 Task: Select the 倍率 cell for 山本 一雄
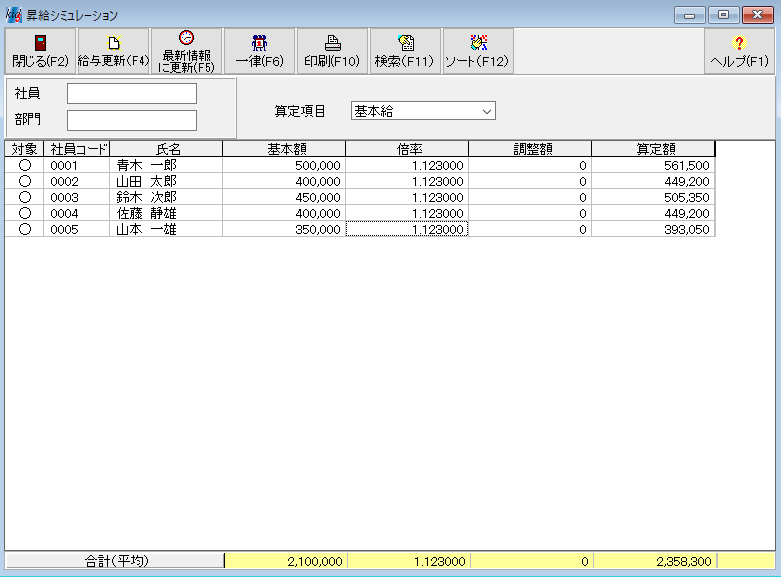pos(407,229)
